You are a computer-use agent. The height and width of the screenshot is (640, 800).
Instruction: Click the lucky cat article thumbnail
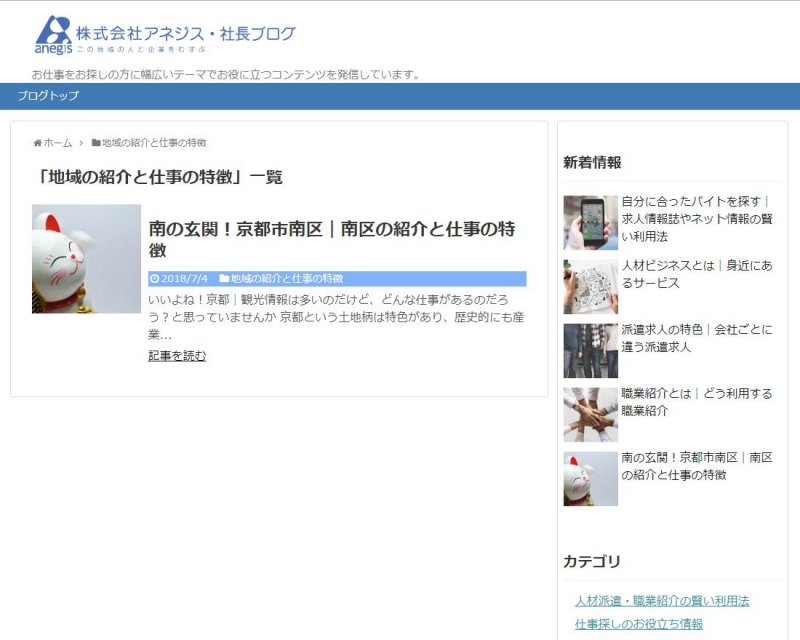(86, 259)
